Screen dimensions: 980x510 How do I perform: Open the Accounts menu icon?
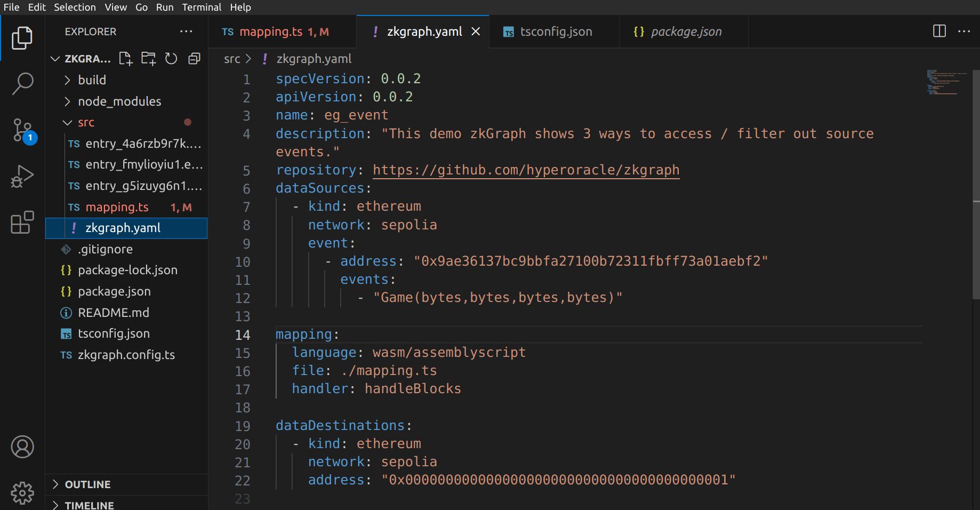tap(22, 447)
